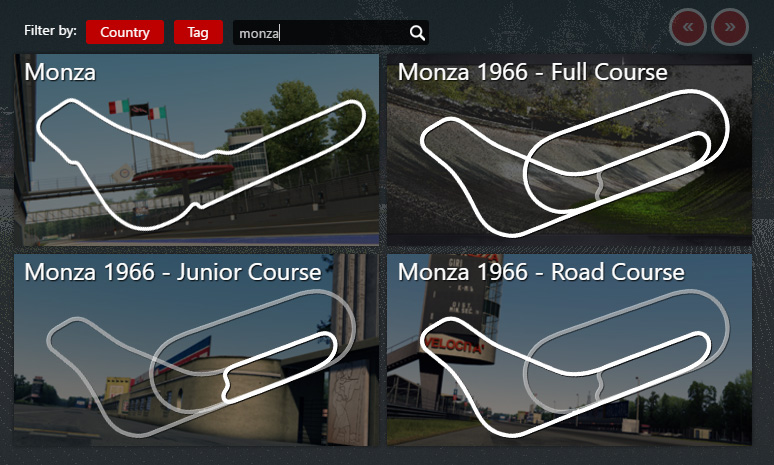Click the Filter by label
The width and height of the screenshot is (774, 465).
point(50,31)
